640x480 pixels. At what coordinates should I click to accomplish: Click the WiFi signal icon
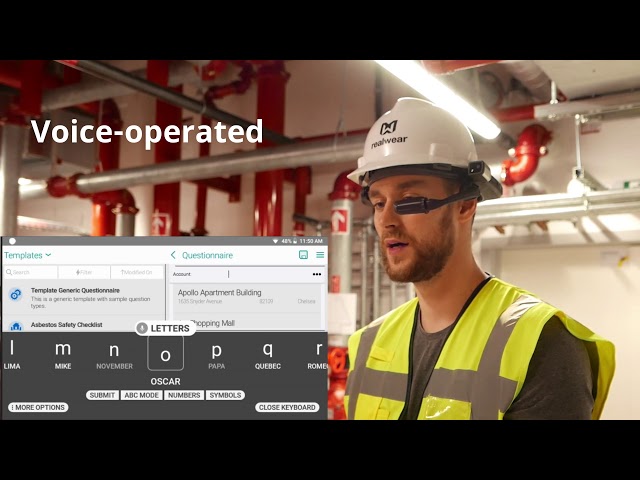pyautogui.click(x=276, y=241)
